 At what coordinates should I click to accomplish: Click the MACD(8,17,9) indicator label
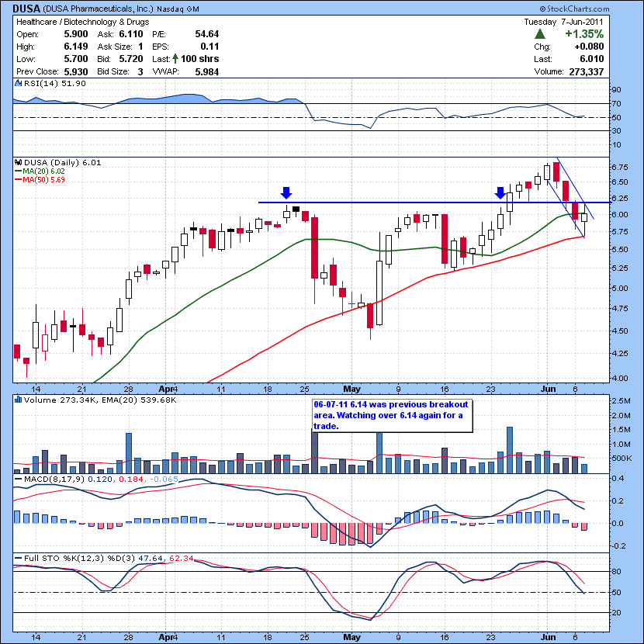54,479
